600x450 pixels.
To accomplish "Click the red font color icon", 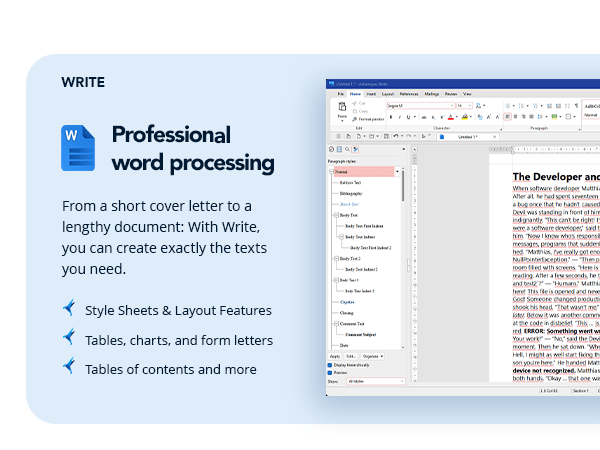I will (451, 117).
